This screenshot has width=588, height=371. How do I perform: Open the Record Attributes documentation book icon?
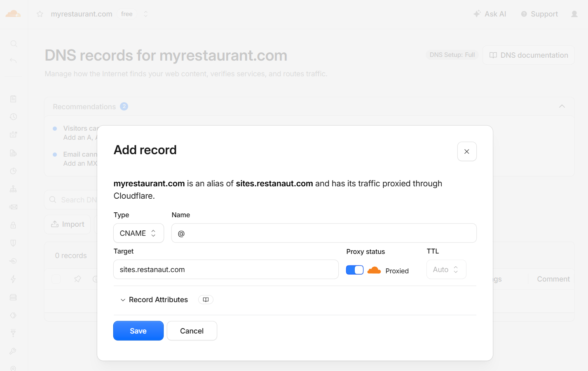[x=206, y=300]
